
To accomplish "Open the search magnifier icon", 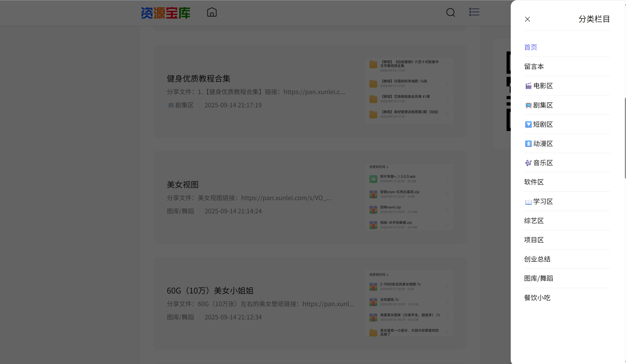I will tap(450, 12).
